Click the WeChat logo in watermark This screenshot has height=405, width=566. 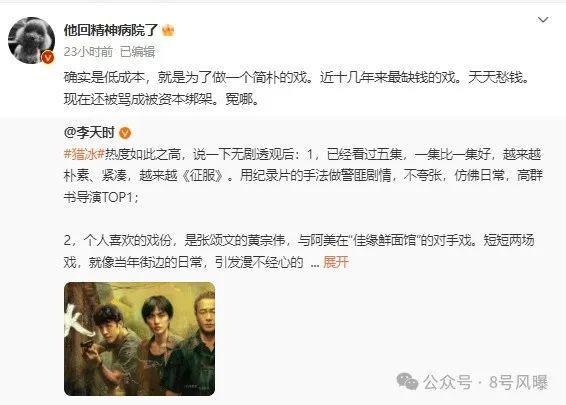pos(407,382)
